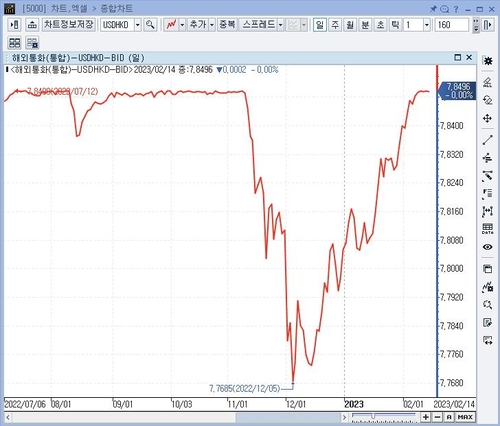This screenshot has width=500, height=426.
Task: Click the four-pane layout icon
Action: point(15,43)
